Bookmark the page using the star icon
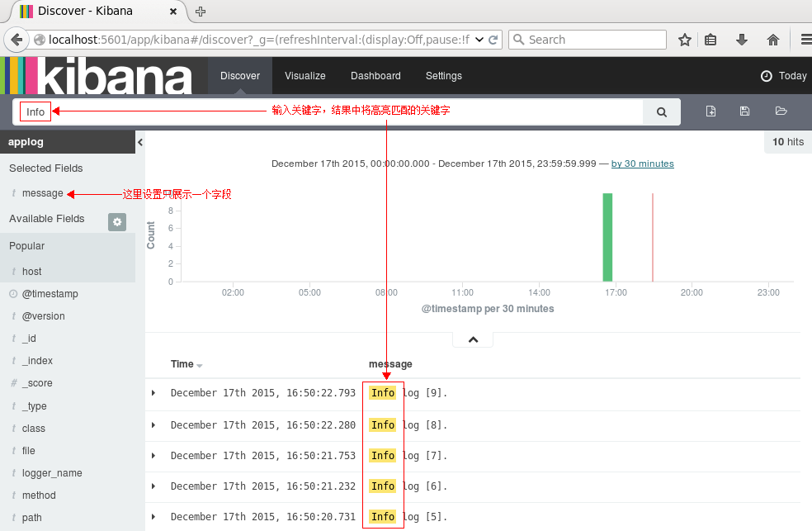The image size is (812, 531). click(x=684, y=39)
